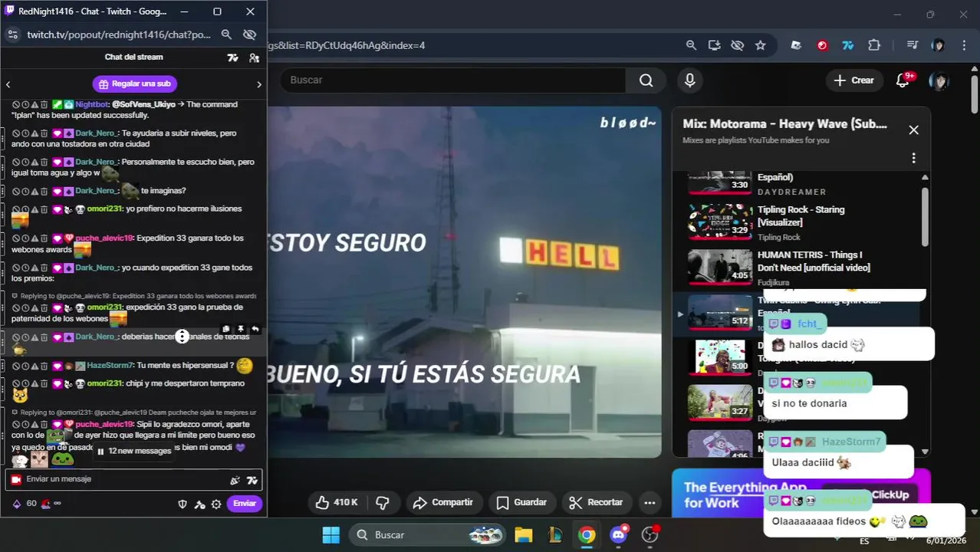Viewport: 980px width, 552px height.
Task: Open Mix playlist three-dot options menu
Action: [913, 158]
